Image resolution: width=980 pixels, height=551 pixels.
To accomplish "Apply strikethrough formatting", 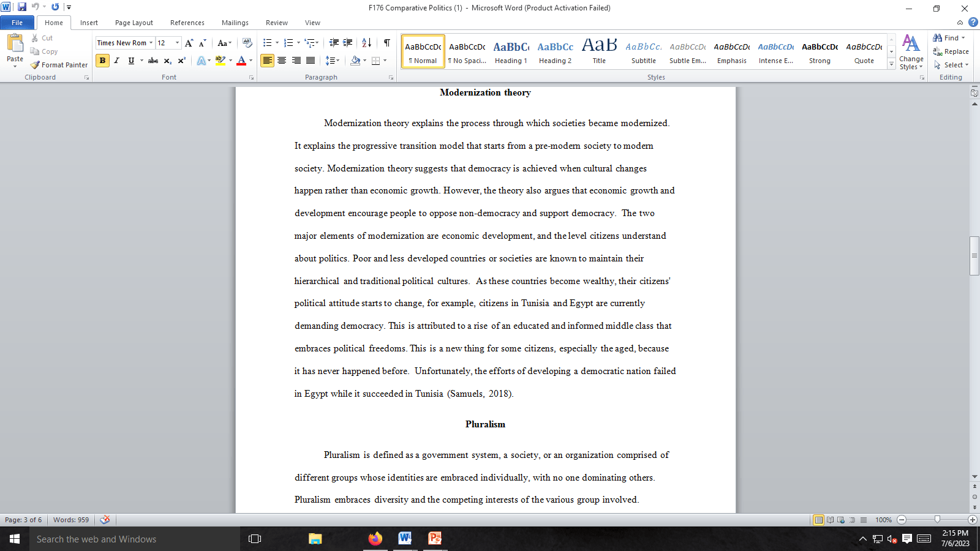I will coord(153,61).
